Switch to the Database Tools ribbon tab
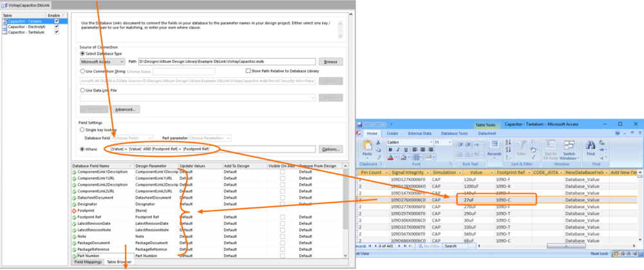Screen dimensions: 644x270 coord(454,133)
